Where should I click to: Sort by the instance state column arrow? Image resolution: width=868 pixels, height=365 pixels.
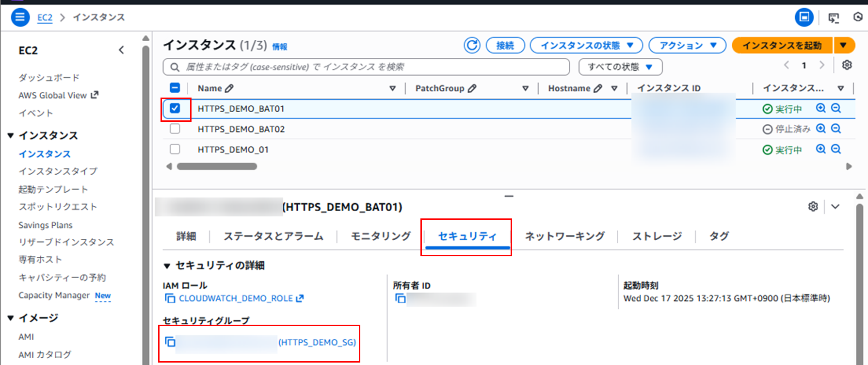840,88
